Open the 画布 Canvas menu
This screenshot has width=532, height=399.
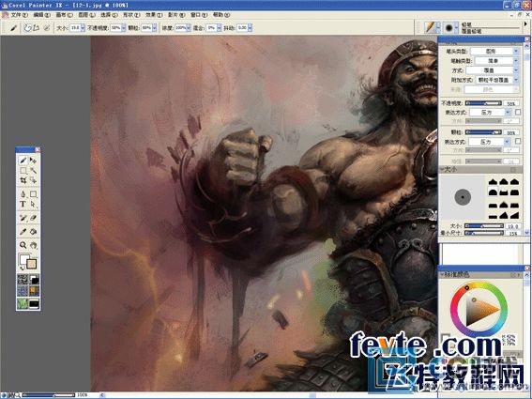pyautogui.click(x=64, y=15)
